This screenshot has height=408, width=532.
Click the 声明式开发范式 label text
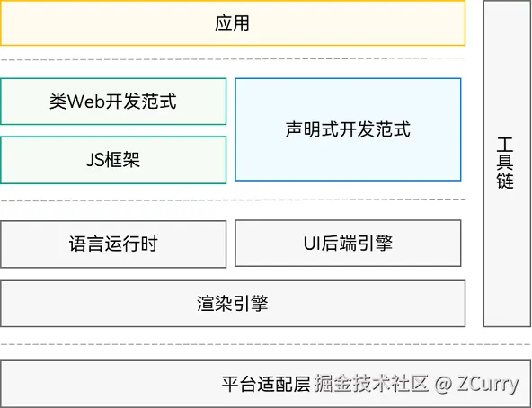348,129
